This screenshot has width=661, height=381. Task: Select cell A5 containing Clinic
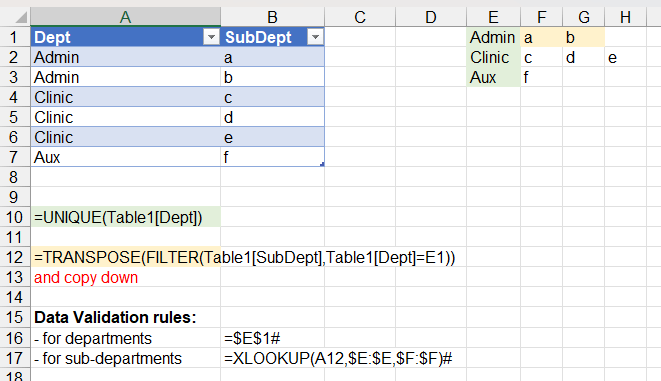[126, 117]
